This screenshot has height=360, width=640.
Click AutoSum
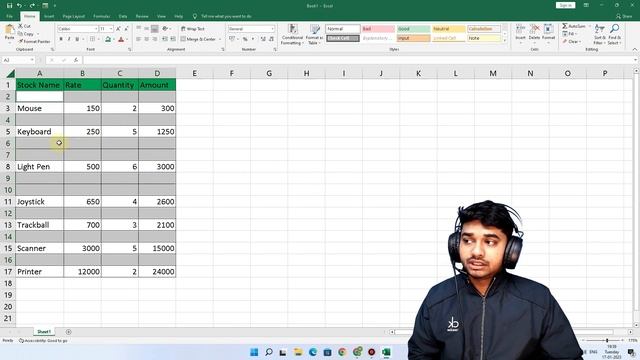(574, 26)
